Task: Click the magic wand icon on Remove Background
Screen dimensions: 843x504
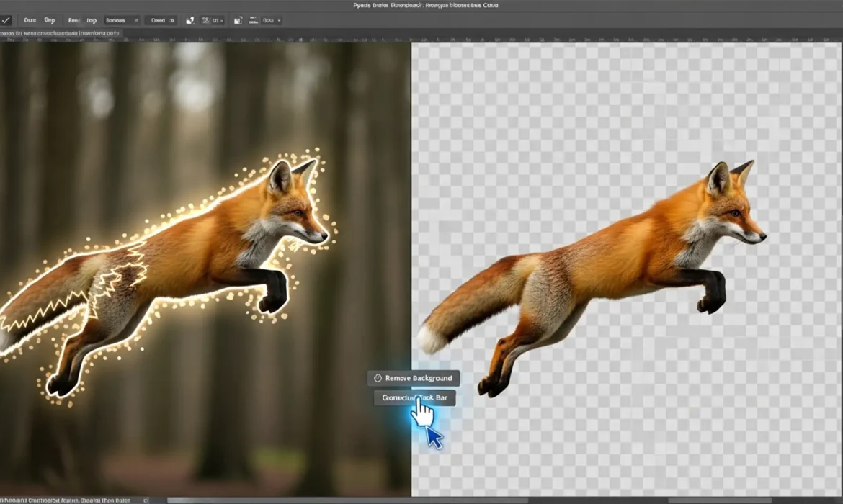Action: tap(378, 377)
